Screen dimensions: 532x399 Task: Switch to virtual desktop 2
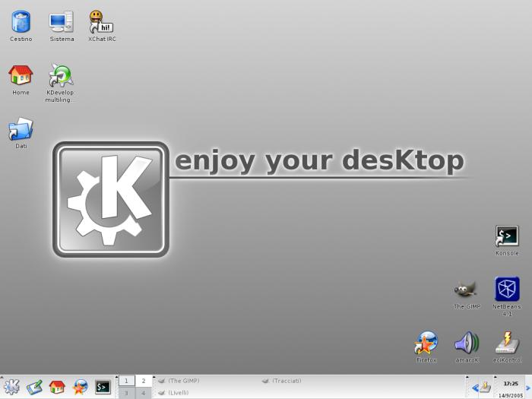point(144,381)
